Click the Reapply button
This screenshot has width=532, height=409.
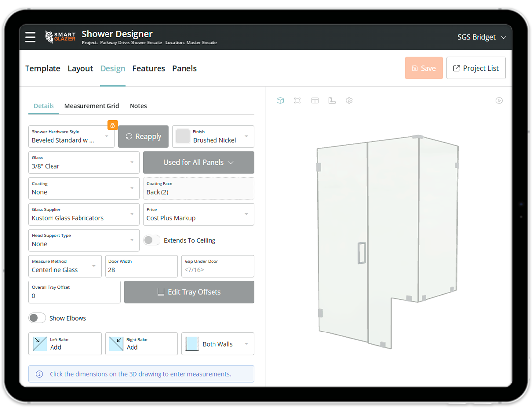(x=143, y=136)
